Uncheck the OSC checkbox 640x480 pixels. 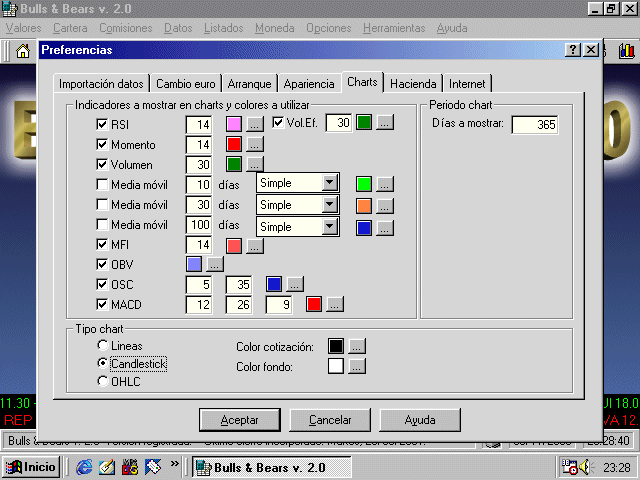[102, 284]
